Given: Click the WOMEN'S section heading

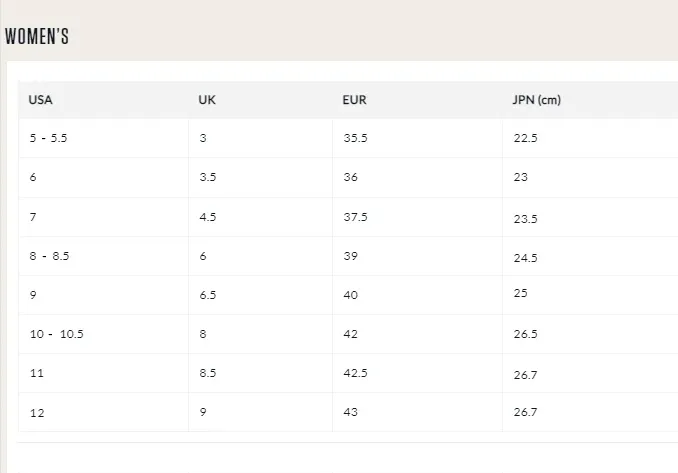Looking at the screenshot, I should pos(37,37).
